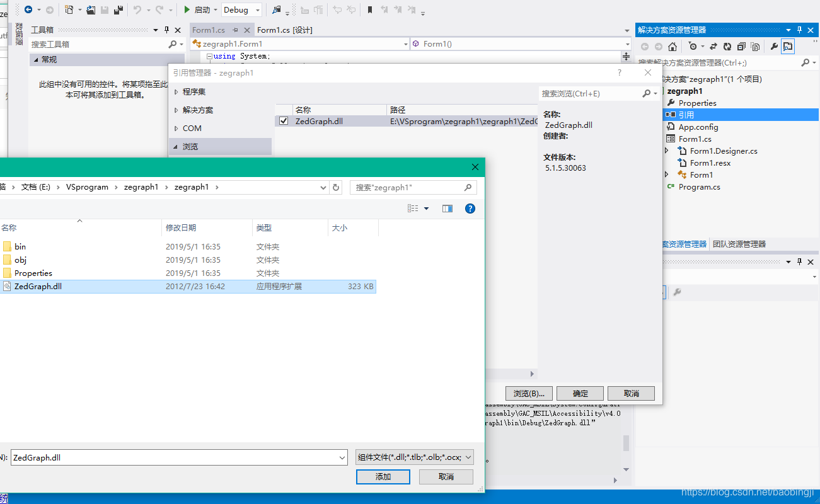
Task: Refresh Solution Explorer with the refresh icon
Action: pyautogui.click(x=727, y=46)
